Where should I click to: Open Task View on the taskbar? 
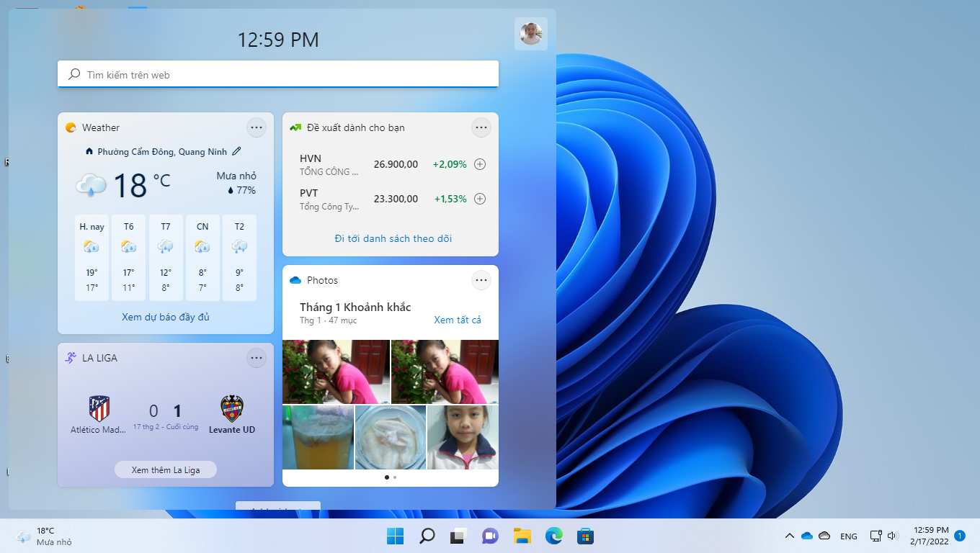458,536
